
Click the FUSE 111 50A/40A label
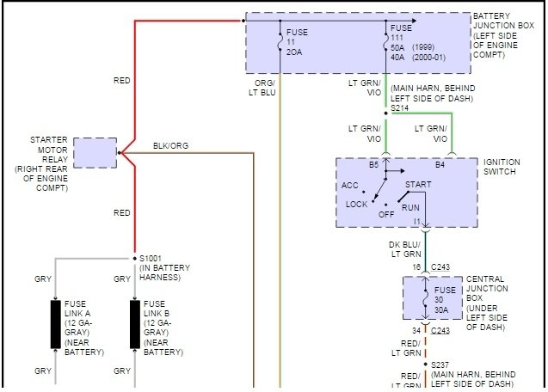pyautogui.click(x=418, y=42)
